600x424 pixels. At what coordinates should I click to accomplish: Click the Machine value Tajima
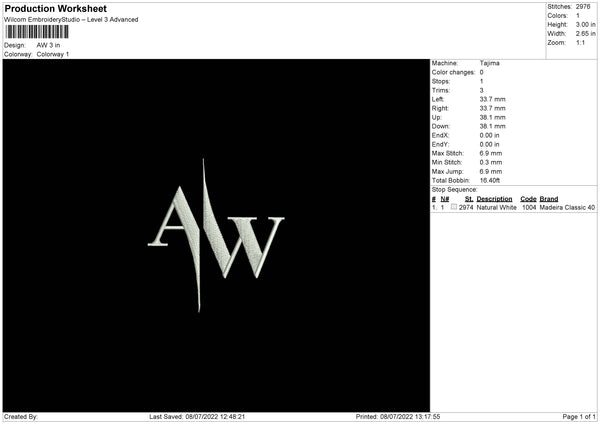click(x=489, y=63)
